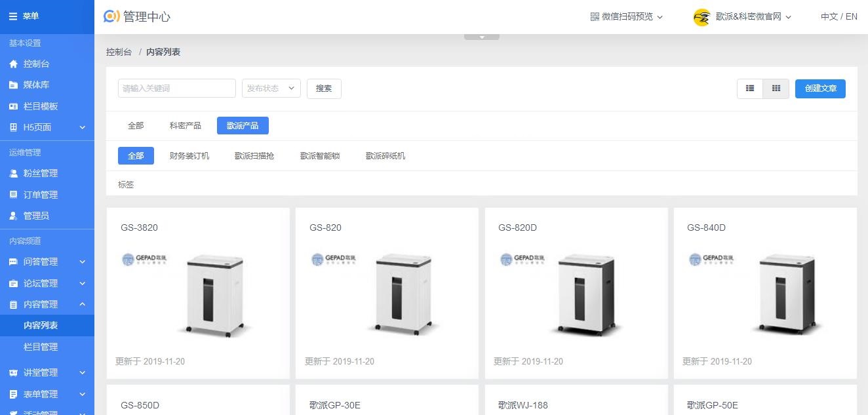This screenshot has width=868, height=415.
Task: Click the QR code icon beside 微信扫码预览
Action: (595, 16)
